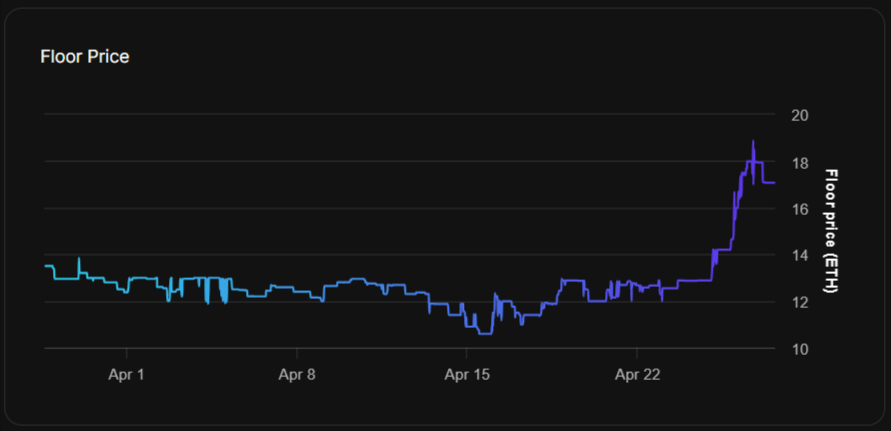Click the Floor Price chart title
This screenshot has width=891, height=431.
point(84,57)
